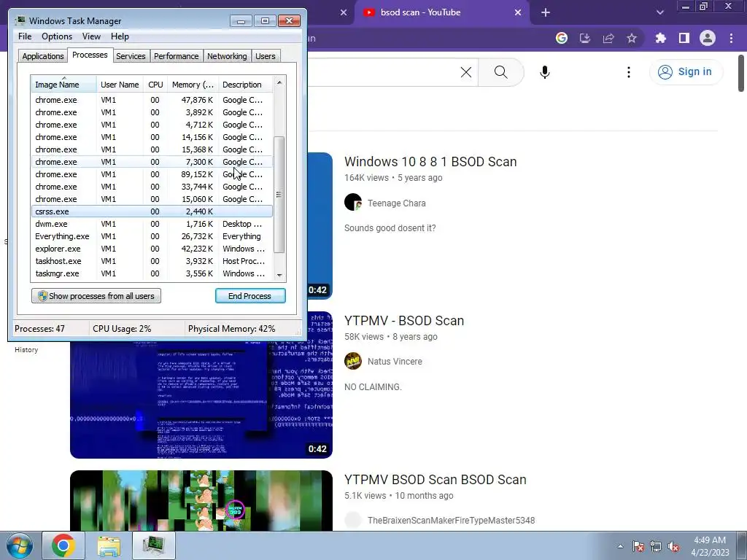Open a new Chrome tab with plus
The image size is (747, 560).
point(546,12)
